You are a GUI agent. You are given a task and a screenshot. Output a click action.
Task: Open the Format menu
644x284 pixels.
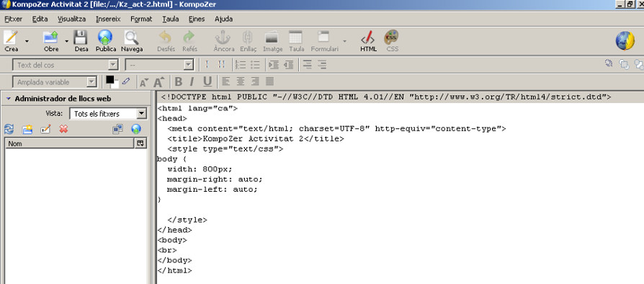(x=141, y=19)
